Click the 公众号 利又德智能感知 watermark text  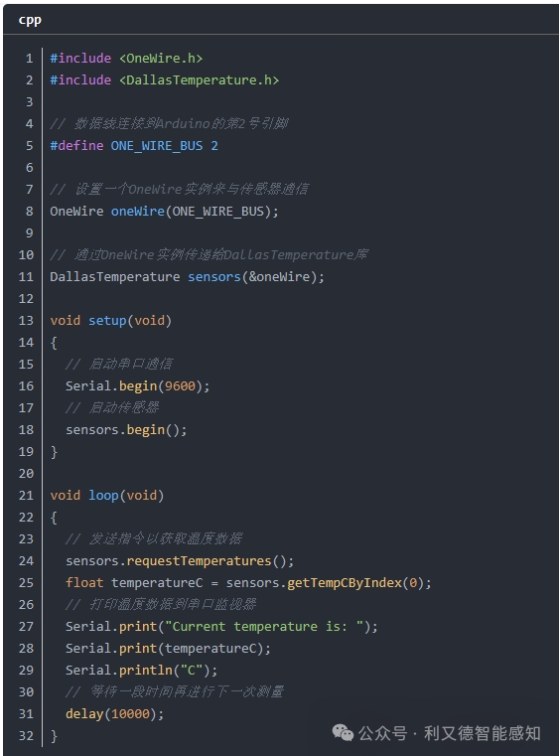coord(449,733)
